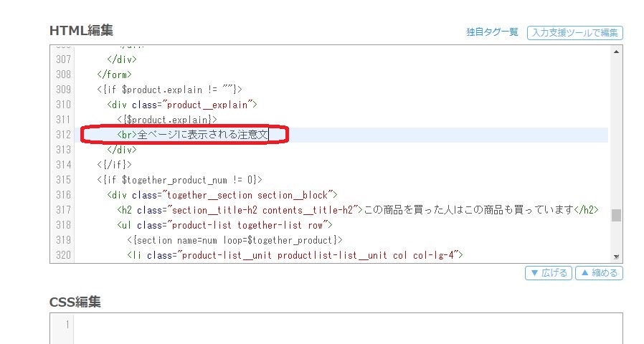Click the <{/if}> tag on line 314
Screen dimensions: 644x344
(114, 165)
